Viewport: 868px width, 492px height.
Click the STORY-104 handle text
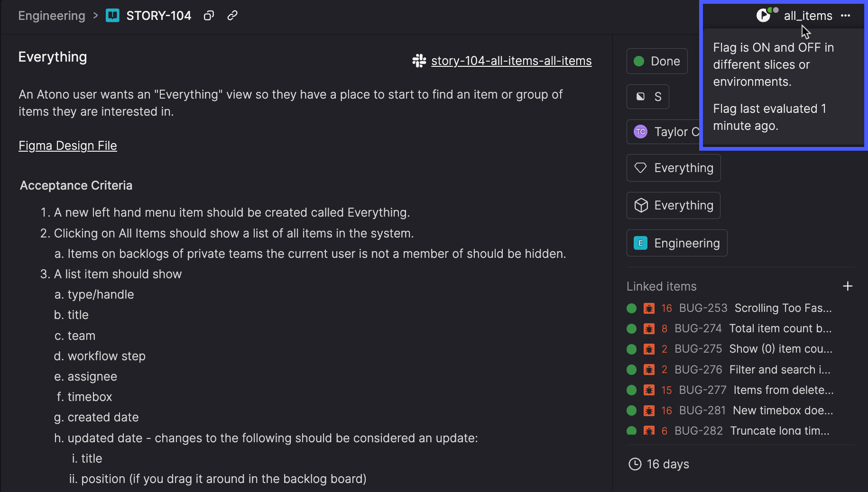click(x=159, y=16)
